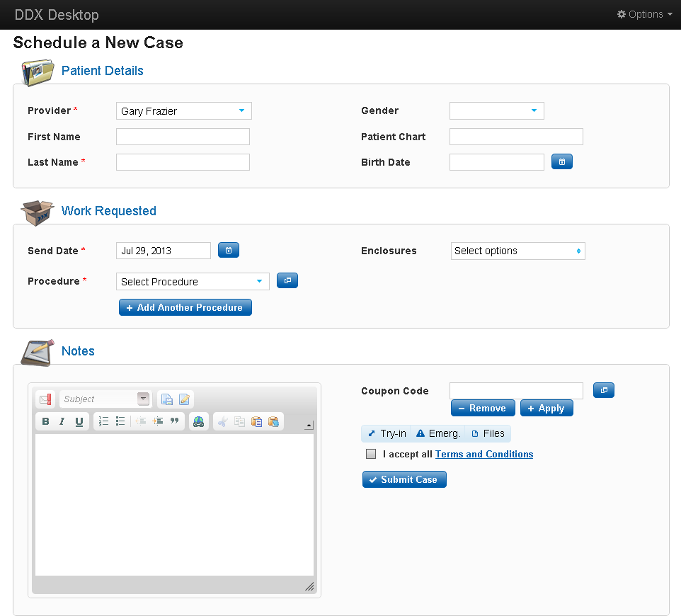Open the Send Date calendar picker
The height and width of the screenshot is (616, 681).
pos(228,250)
